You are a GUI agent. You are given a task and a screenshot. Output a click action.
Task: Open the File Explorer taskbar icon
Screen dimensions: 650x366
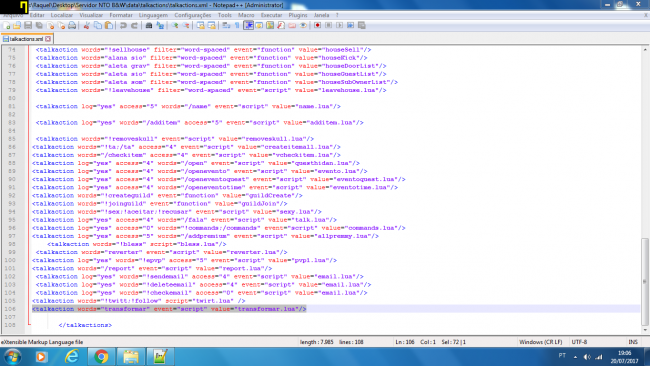[131, 356]
